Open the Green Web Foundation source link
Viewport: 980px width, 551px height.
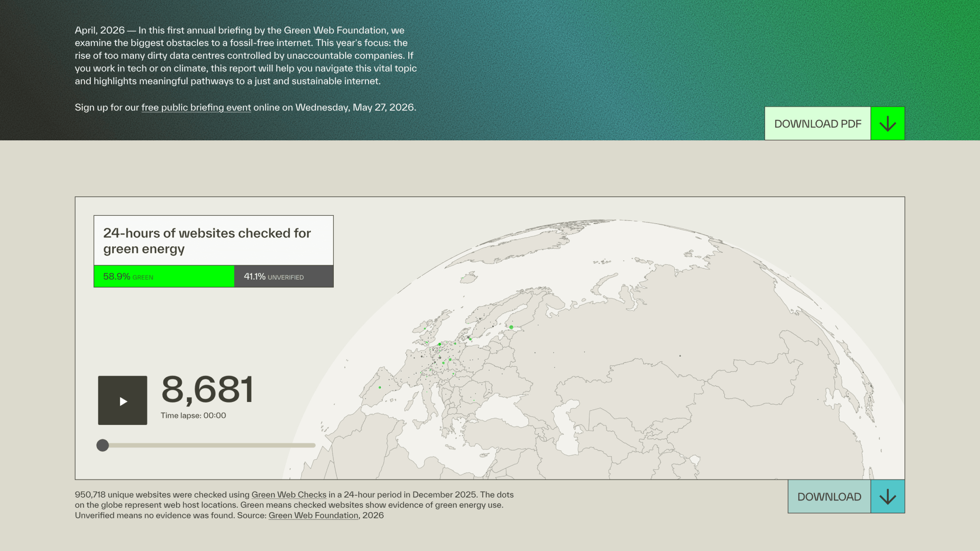pos(313,515)
